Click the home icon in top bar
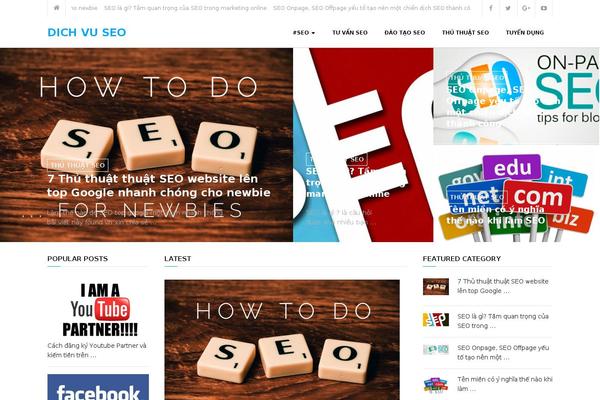The width and height of the screenshot is (600, 400). 56,8
